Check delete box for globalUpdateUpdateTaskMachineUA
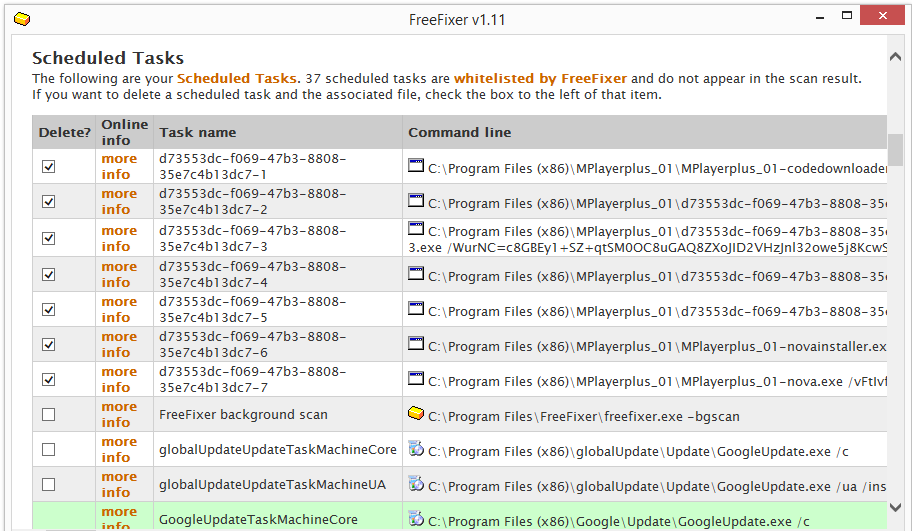 point(49,484)
